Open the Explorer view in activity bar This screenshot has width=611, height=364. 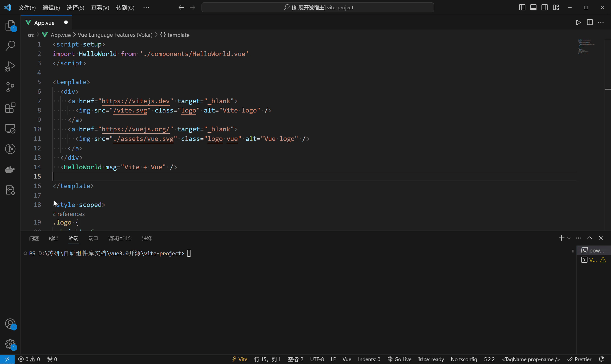(x=10, y=25)
